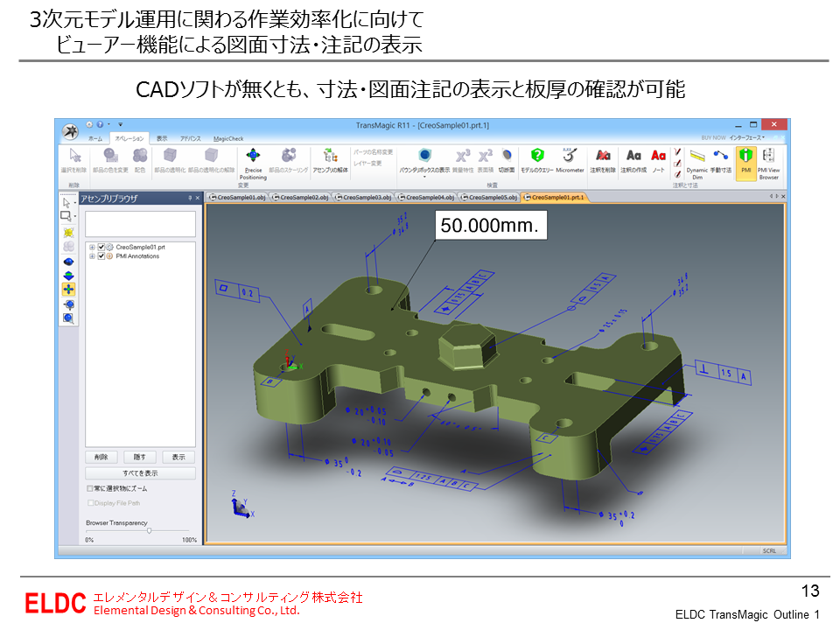This screenshot has height=630, width=840.
Task: Click the アセンブリの解体 icon
Action: coord(330,156)
